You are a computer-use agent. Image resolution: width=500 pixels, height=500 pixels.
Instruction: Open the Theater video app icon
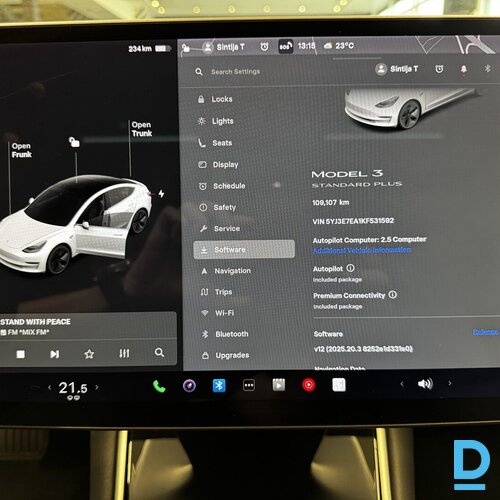(x=279, y=385)
